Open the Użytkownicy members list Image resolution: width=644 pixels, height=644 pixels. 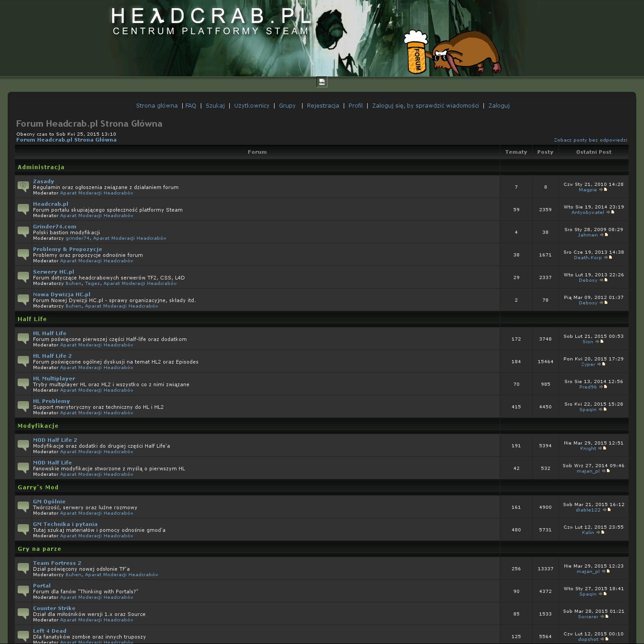point(251,106)
